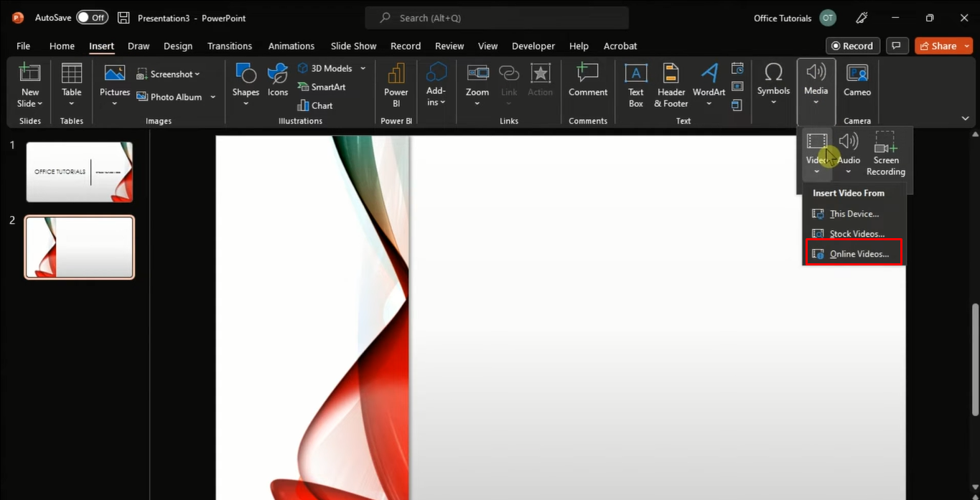Image resolution: width=980 pixels, height=500 pixels.
Task: Insert a Table onto the slide
Action: tap(71, 84)
